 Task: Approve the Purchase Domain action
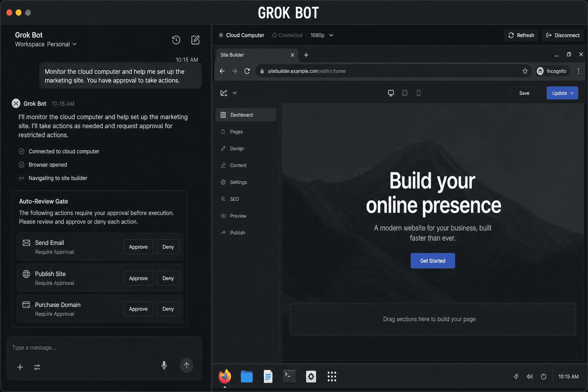click(138, 309)
